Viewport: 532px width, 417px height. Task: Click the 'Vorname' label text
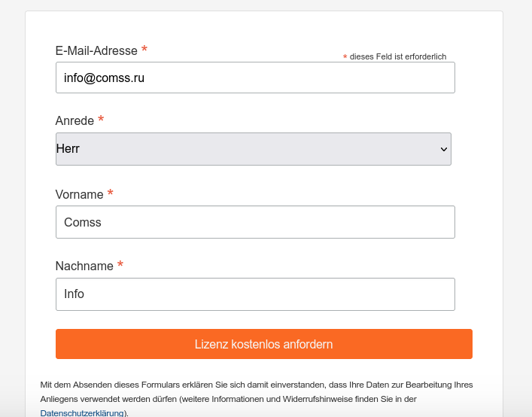point(79,195)
